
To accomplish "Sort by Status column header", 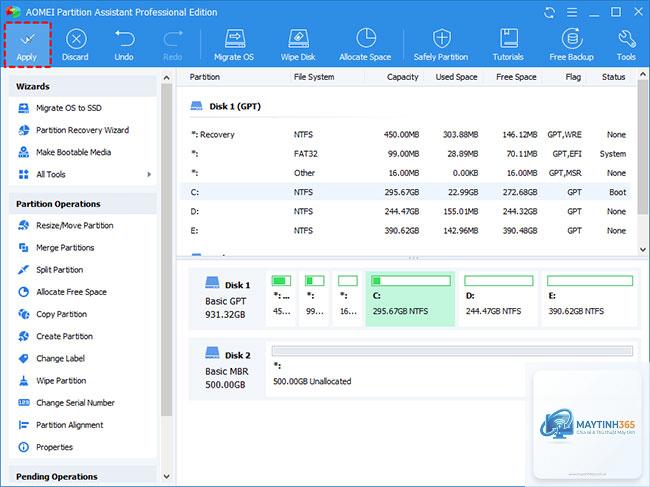I will point(613,77).
